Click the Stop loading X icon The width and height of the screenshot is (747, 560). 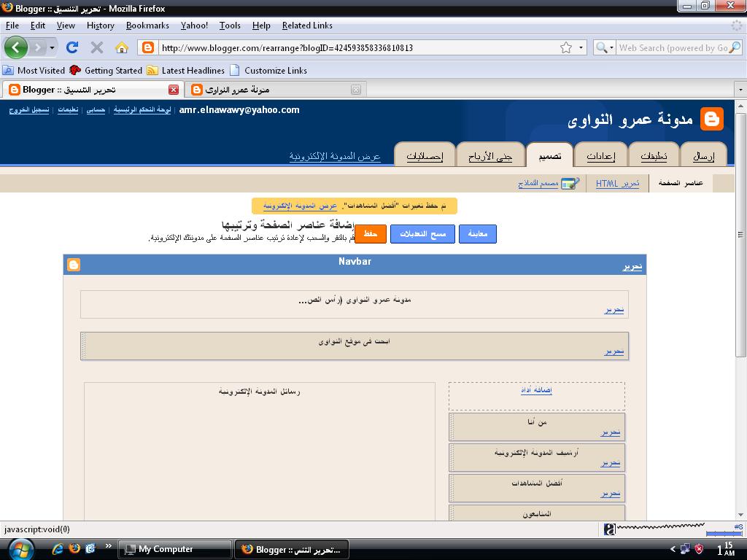tap(97, 47)
